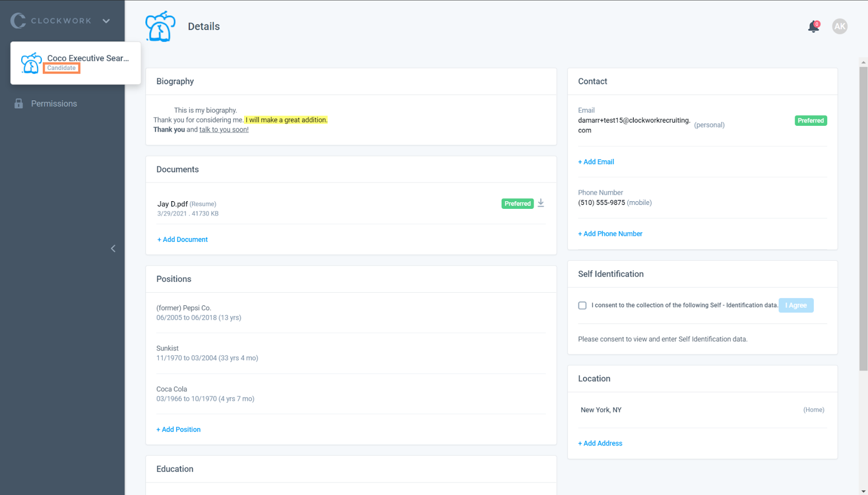868x495 pixels.
Task: Click the + Add Document link
Action: click(182, 240)
